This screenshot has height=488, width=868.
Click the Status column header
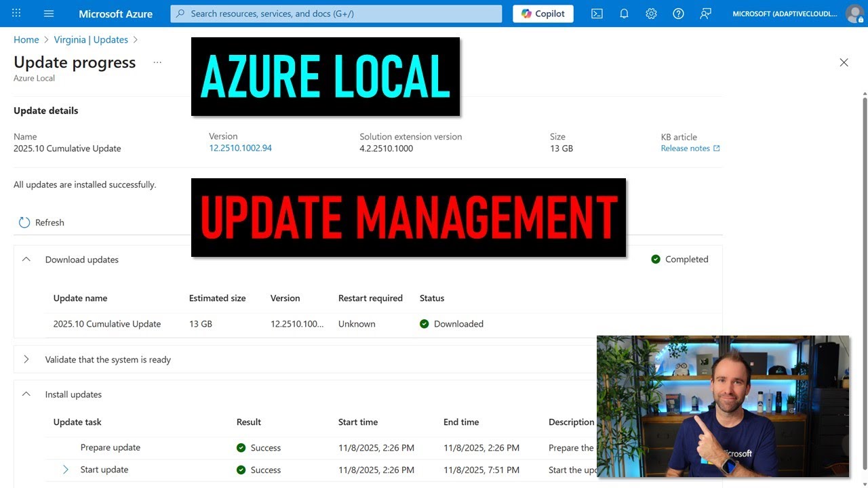click(432, 298)
